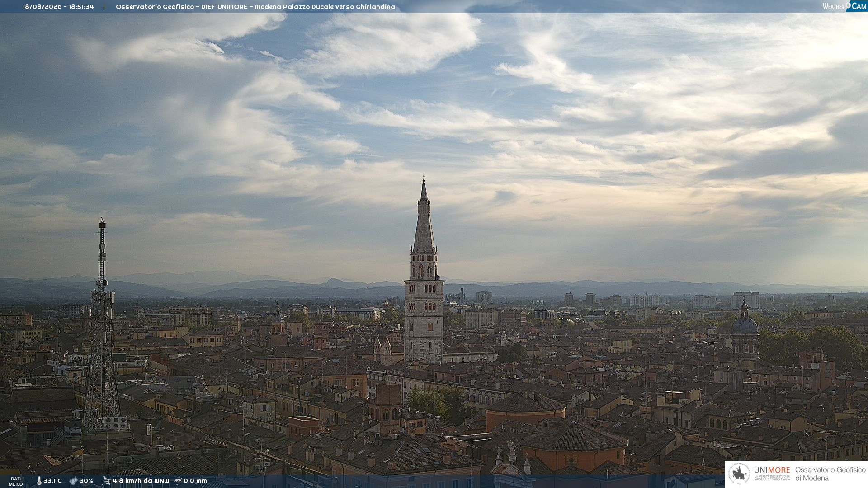868x488 pixels.
Task: Click the thermometer temperature icon
Action: click(x=39, y=481)
